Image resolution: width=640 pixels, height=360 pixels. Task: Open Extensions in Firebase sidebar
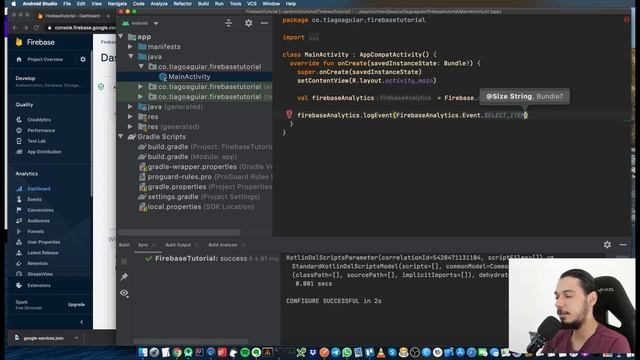[39, 285]
